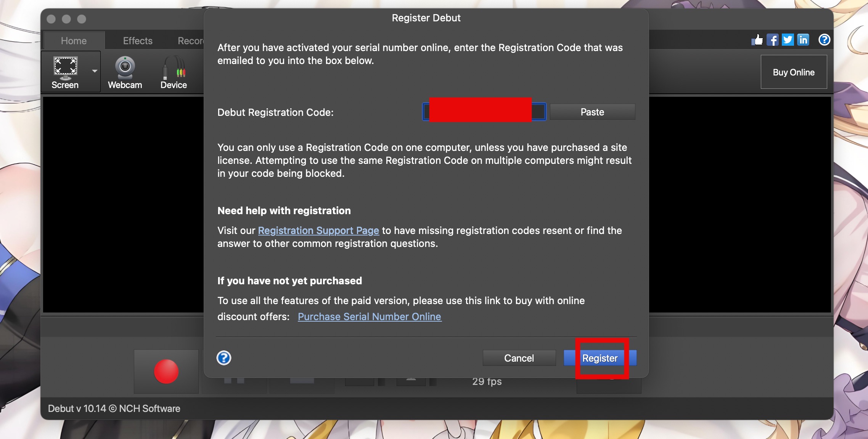The height and width of the screenshot is (439, 868).
Task: Open the Registration Support Page link
Action: pos(318,231)
